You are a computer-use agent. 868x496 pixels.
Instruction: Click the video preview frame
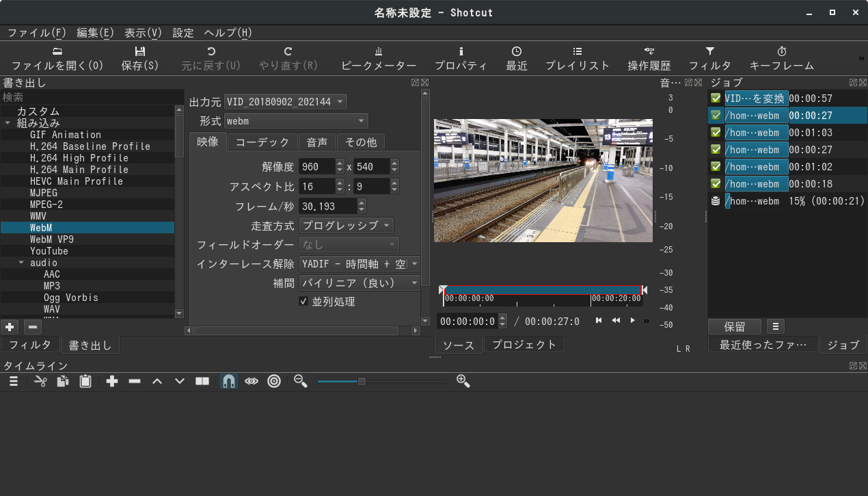(543, 181)
